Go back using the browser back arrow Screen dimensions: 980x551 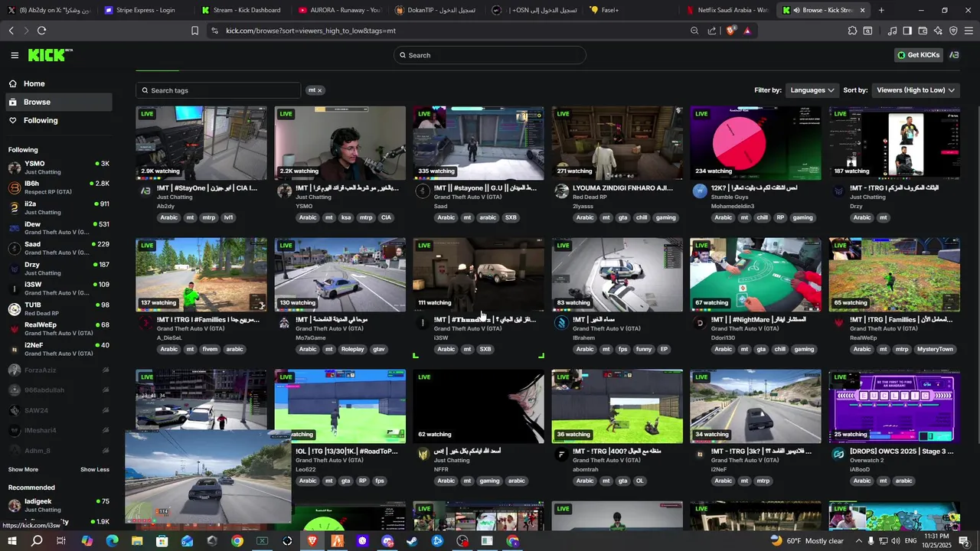pos(11,31)
